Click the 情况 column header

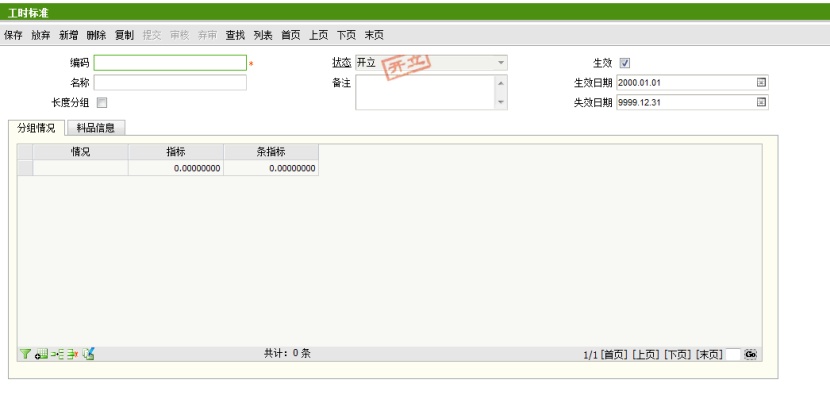[x=80, y=152]
